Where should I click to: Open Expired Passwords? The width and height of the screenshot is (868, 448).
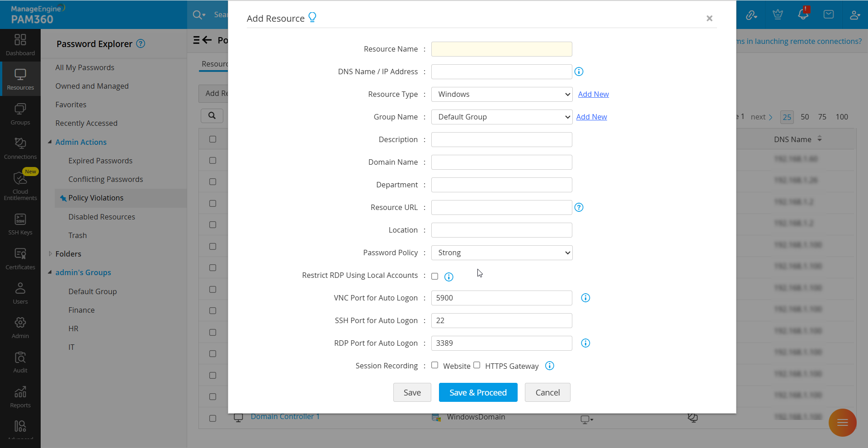(100, 161)
